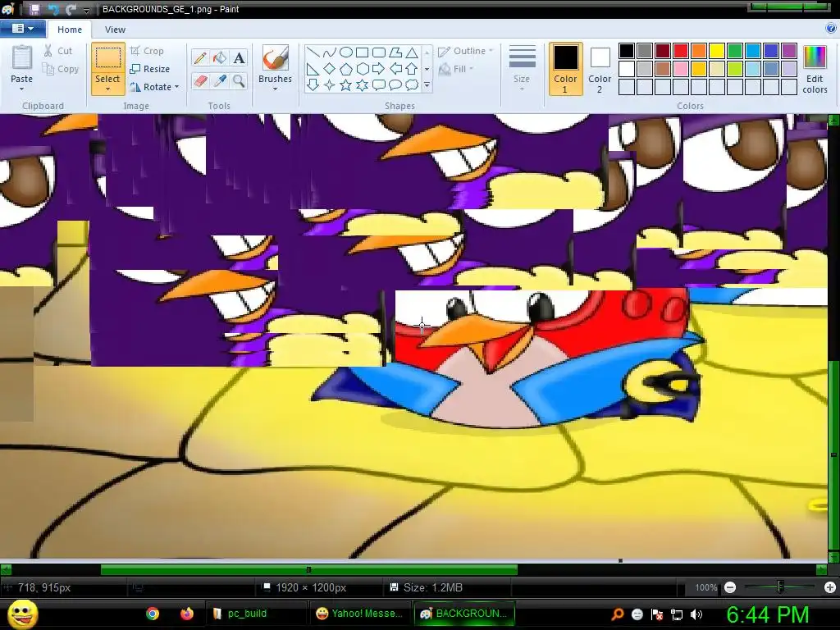Click the Cut button
840x630 pixels.
(58, 51)
